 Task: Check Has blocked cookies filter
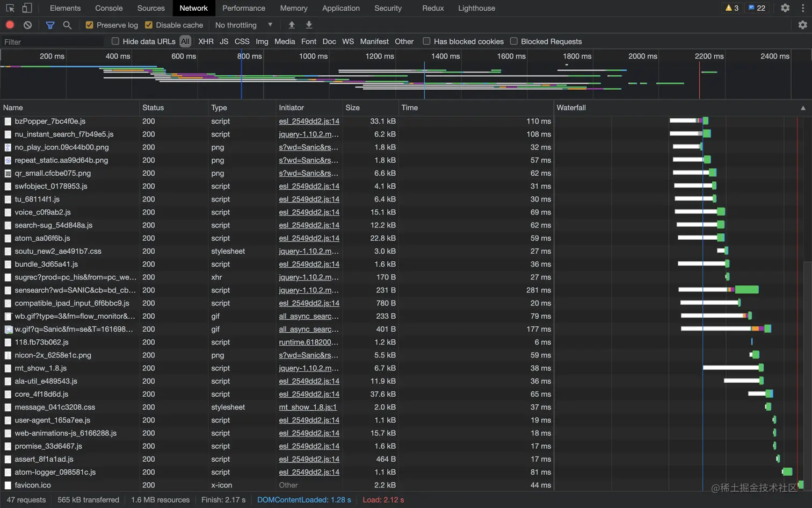(426, 41)
